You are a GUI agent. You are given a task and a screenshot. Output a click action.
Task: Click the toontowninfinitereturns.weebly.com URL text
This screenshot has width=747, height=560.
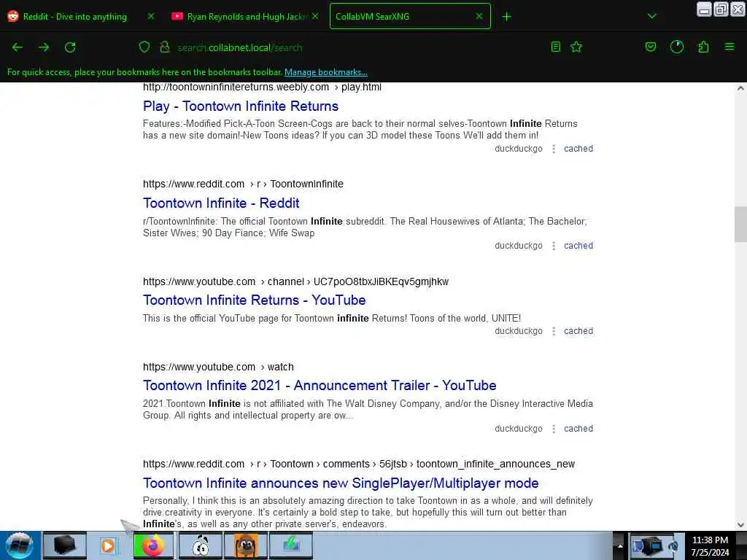click(x=262, y=87)
